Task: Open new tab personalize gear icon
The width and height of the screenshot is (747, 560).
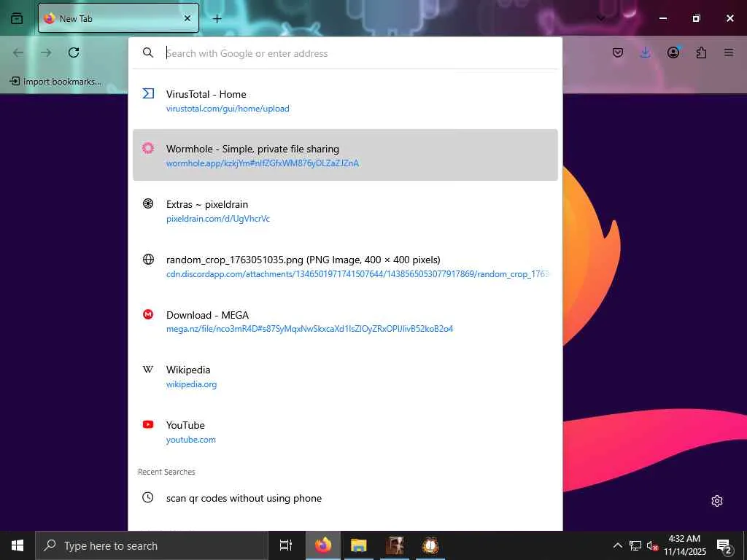Action: [x=717, y=501]
